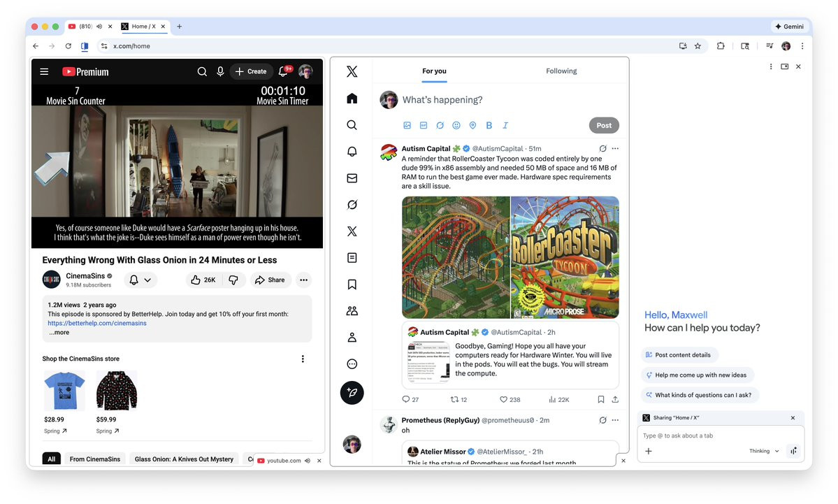This screenshot has height=504, width=838.
Task: Select Help me come up with new ideas
Action: 697,375
